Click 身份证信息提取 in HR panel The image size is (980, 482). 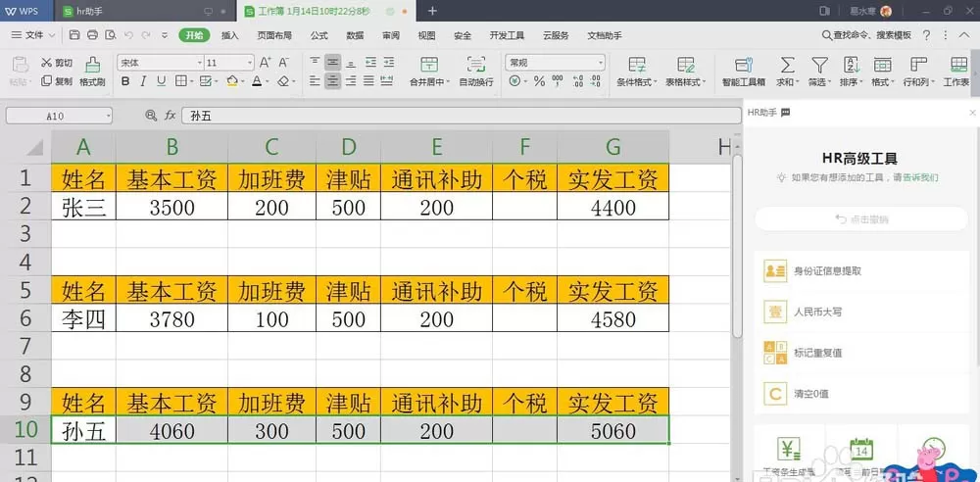pos(861,271)
